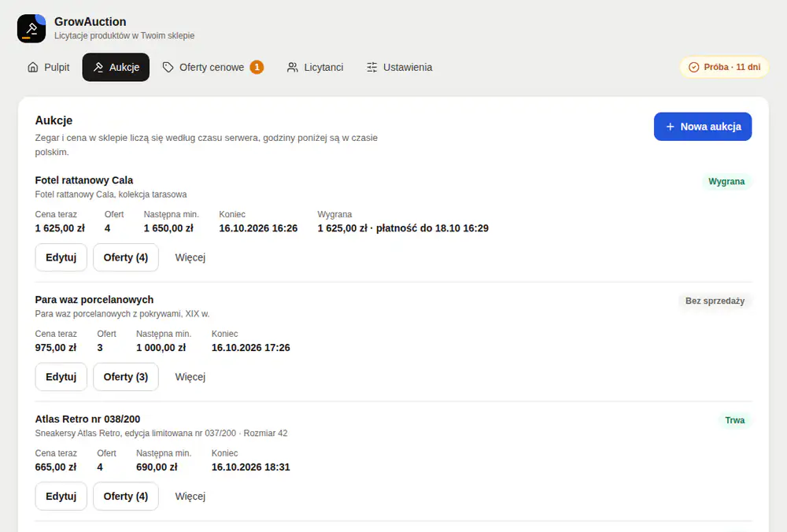Click the Para waz porcelanowych title
This screenshot has height=532, width=787.
point(94,300)
